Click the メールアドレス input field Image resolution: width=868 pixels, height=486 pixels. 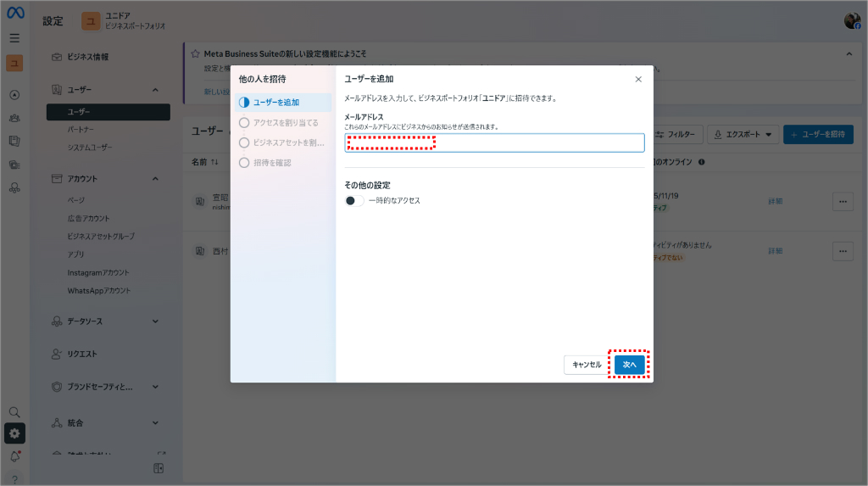[494, 142]
